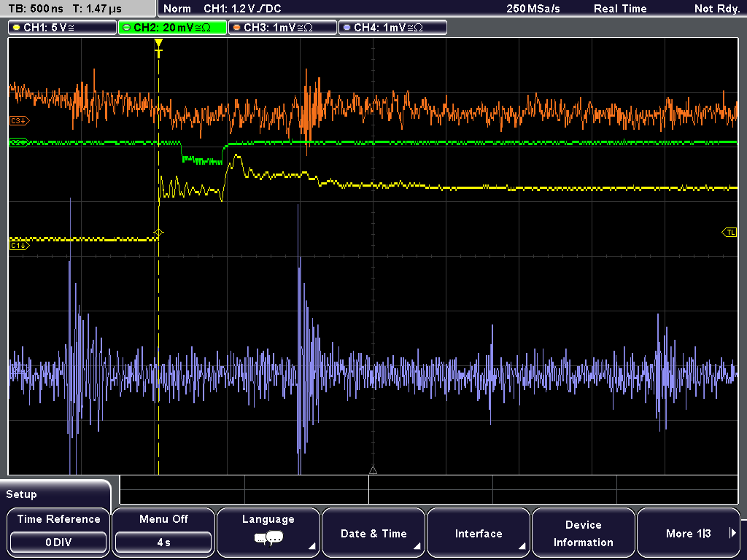Select the CH3 1mV channel tab
Viewport: 747px width, 560px height.
pyautogui.click(x=282, y=28)
